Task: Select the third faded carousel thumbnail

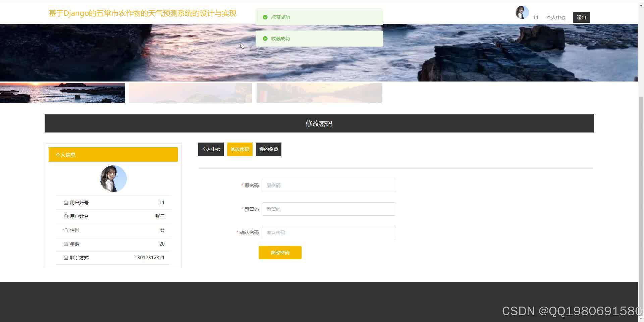Action: 319,93
